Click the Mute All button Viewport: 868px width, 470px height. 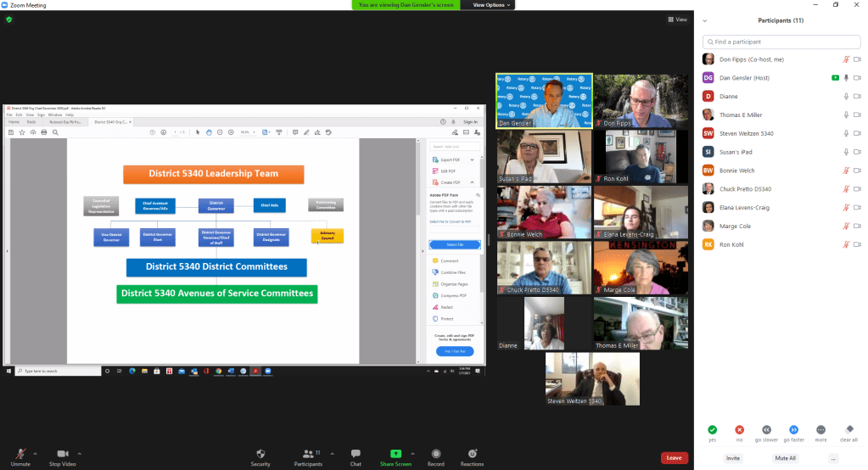click(x=785, y=458)
